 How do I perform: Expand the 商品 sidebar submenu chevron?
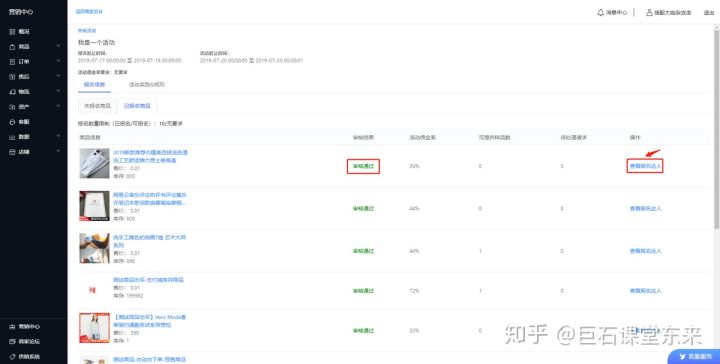coord(58,46)
